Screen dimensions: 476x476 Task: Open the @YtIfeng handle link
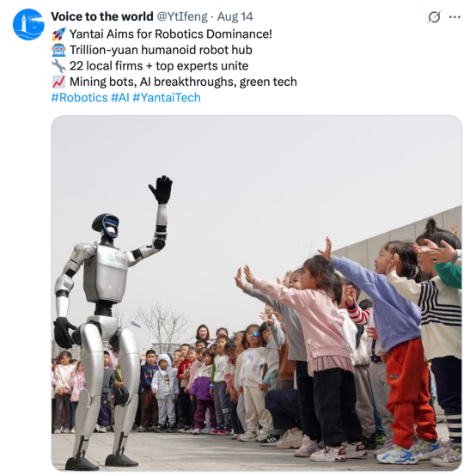tap(182, 16)
